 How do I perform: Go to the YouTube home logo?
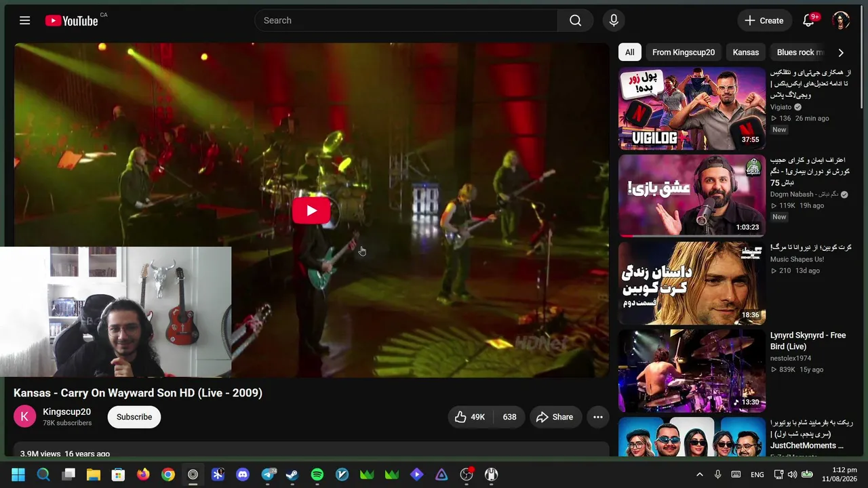pos(72,20)
